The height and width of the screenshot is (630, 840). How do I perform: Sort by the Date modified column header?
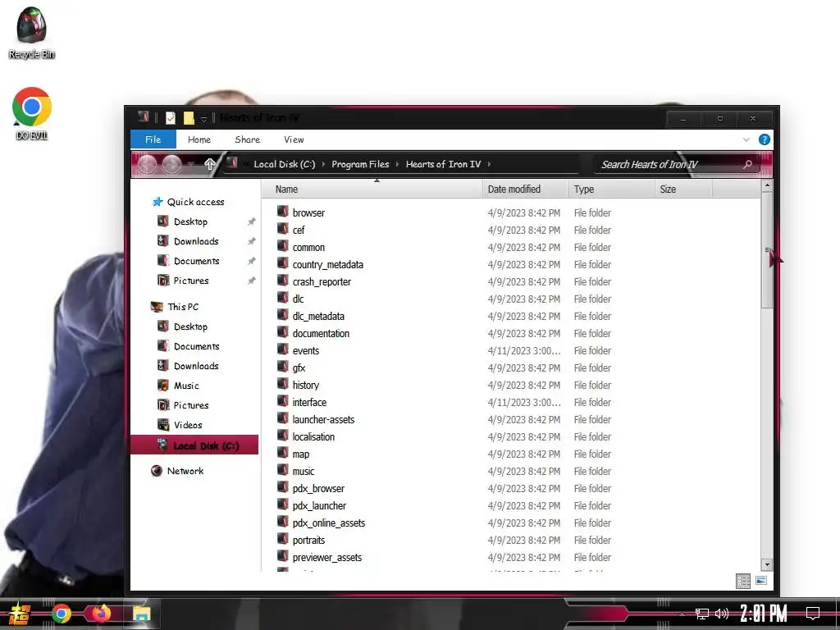pyautogui.click(x=526, y=189)
